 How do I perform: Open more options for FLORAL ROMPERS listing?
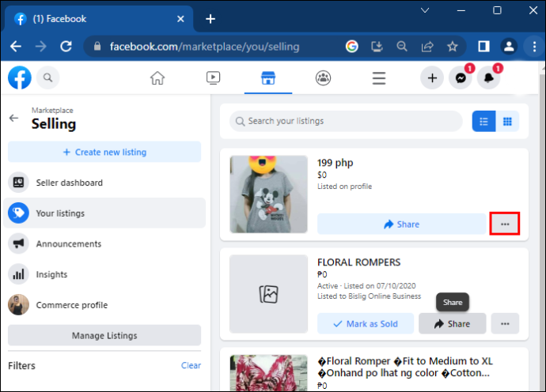pyautogui.click(x=505, y=323)
